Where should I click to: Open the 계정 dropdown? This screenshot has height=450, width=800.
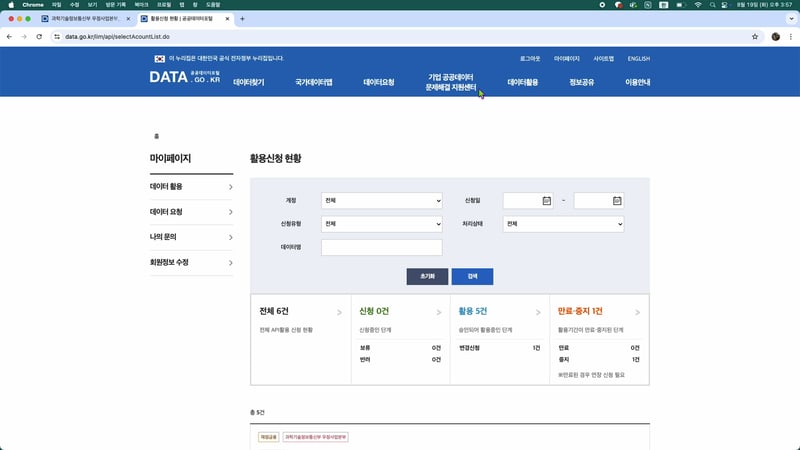pyautogui.click(x=381, y=201)
